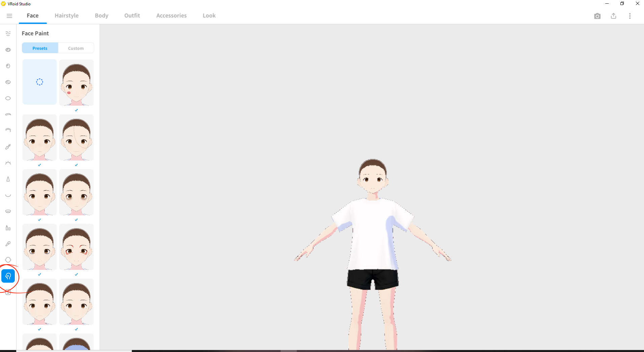The image size is (644, 352).
Task: Switch to the Custom sub-tab
Action: 76,48
